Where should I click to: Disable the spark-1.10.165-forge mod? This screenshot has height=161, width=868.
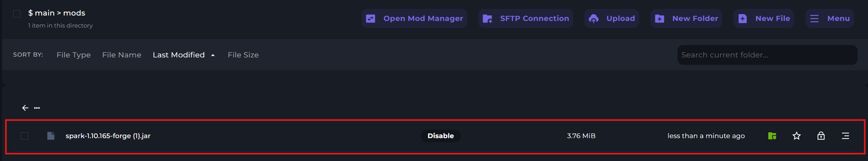point(440,136)
